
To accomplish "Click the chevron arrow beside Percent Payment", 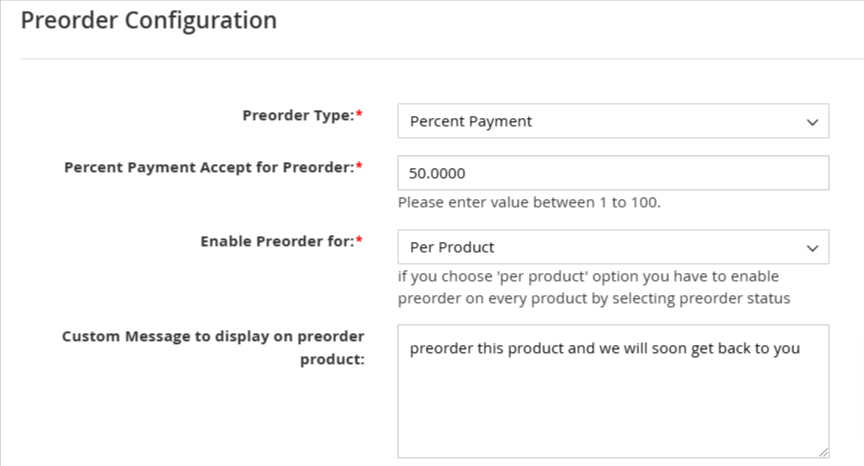I will click(812, 121).
